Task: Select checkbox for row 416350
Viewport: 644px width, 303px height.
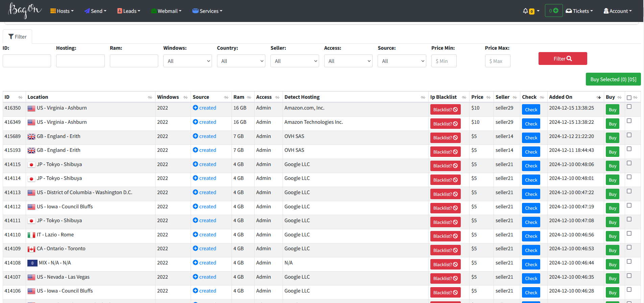Action: (629, 107)
